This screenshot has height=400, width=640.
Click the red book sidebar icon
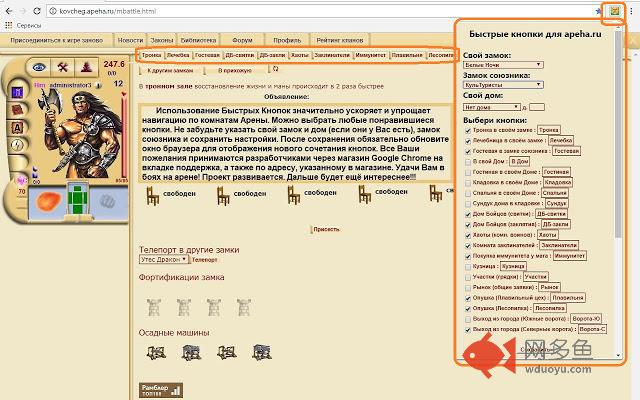17,110
